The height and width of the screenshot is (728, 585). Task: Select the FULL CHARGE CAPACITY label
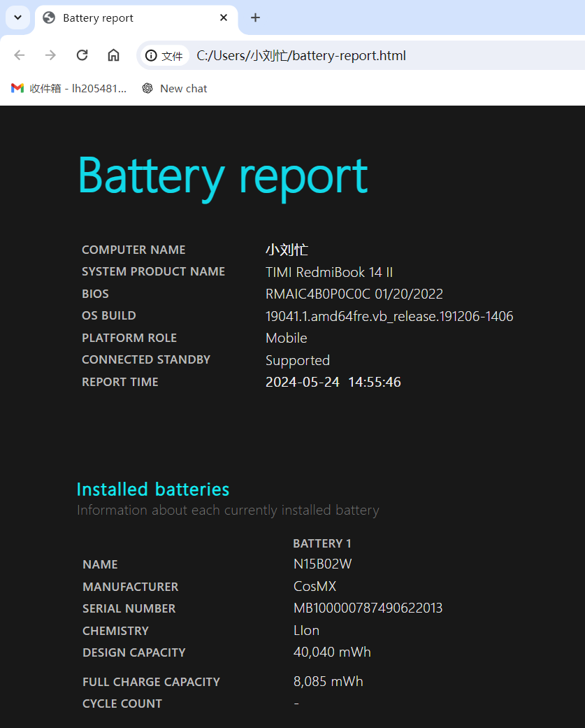[x=151, y=682]
